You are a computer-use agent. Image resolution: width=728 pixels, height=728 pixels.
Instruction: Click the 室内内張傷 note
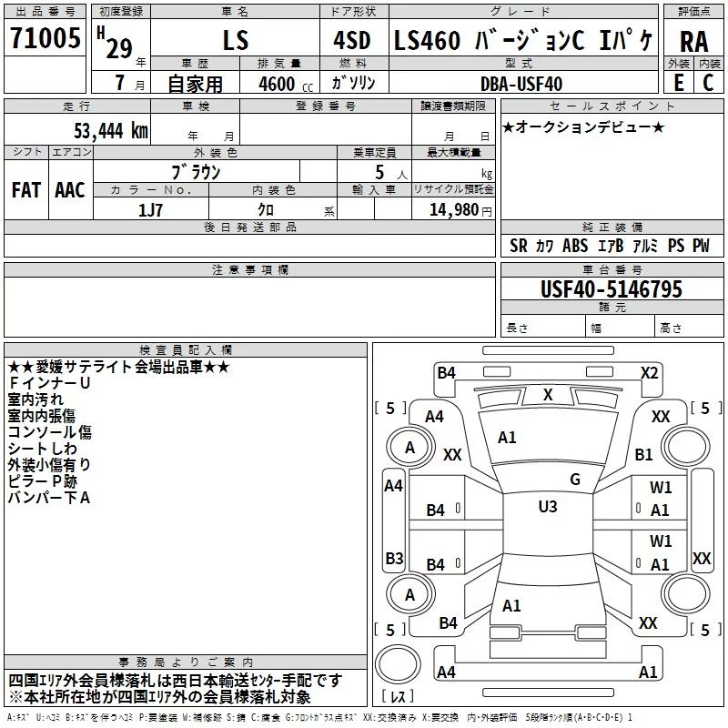41,416
